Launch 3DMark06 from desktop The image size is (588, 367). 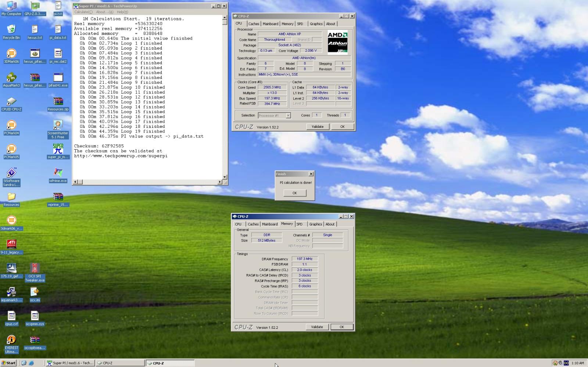click(x=11, y=56)
